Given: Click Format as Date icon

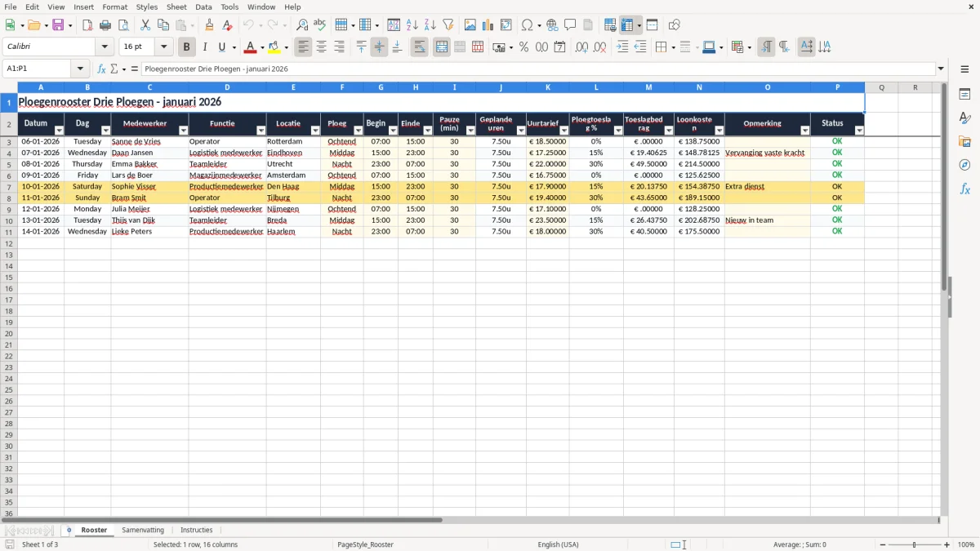Looking at the screenshot, I should tap(560, 47).
